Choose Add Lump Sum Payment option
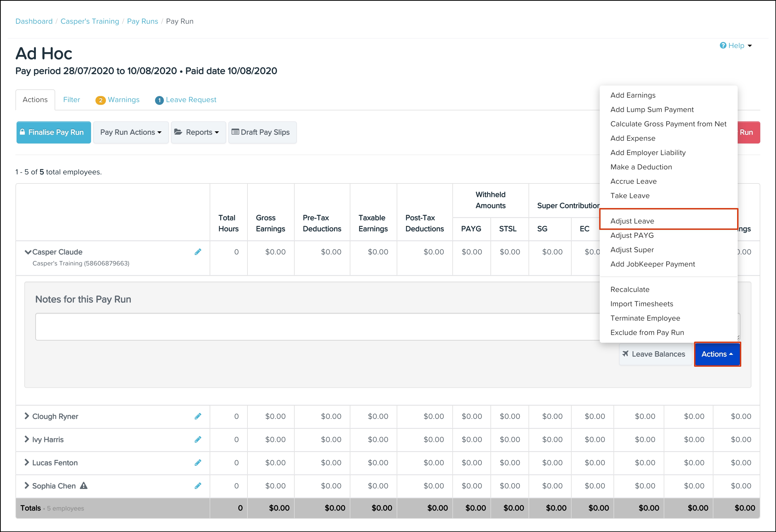776x532 pixels. (x=652, y=110)
